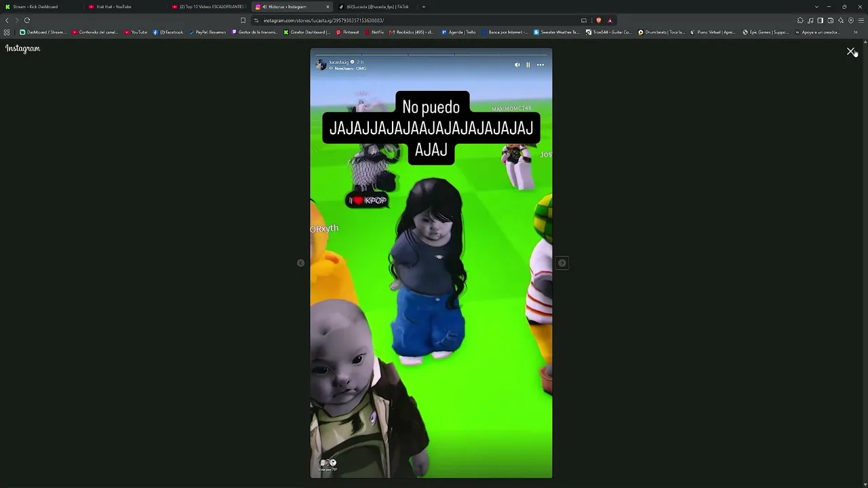Viewport: 868px width, 488px height.
Task: Open the YouTube bookmark
Action: (x=136, y=33)
